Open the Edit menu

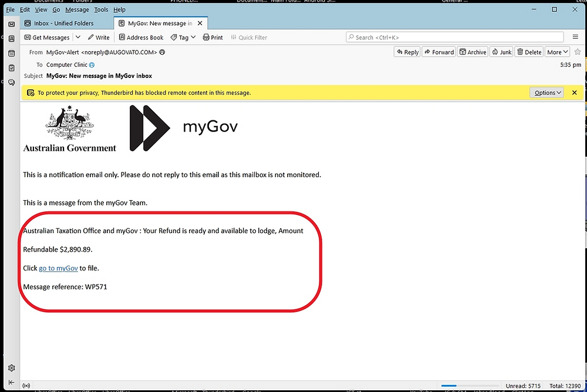(x=25, y=10)
